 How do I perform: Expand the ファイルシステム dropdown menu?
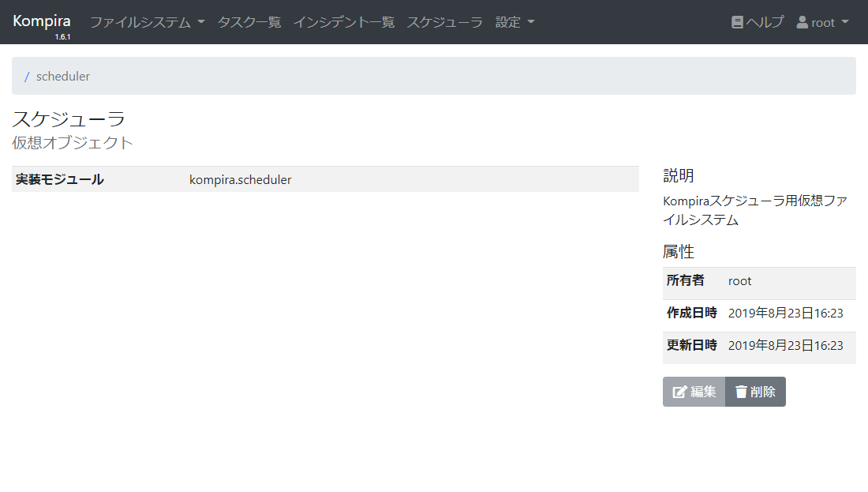pyautogui.click(x=147, y=22)
